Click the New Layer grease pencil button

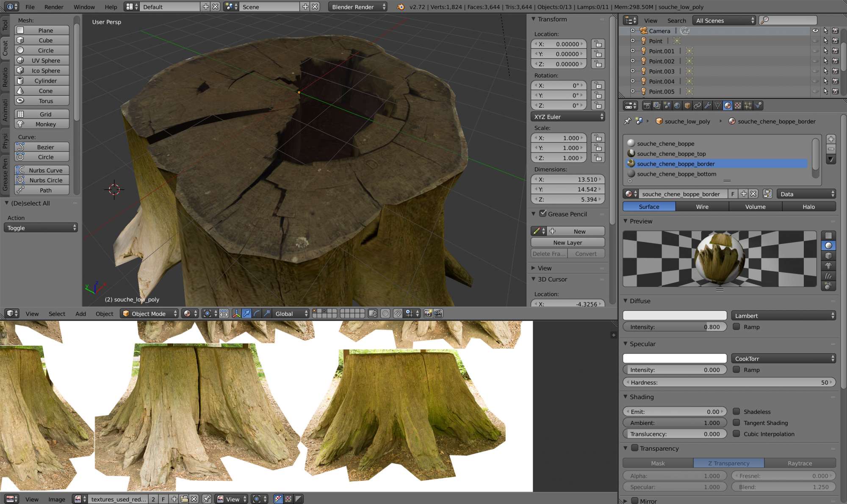click(567, 242)
